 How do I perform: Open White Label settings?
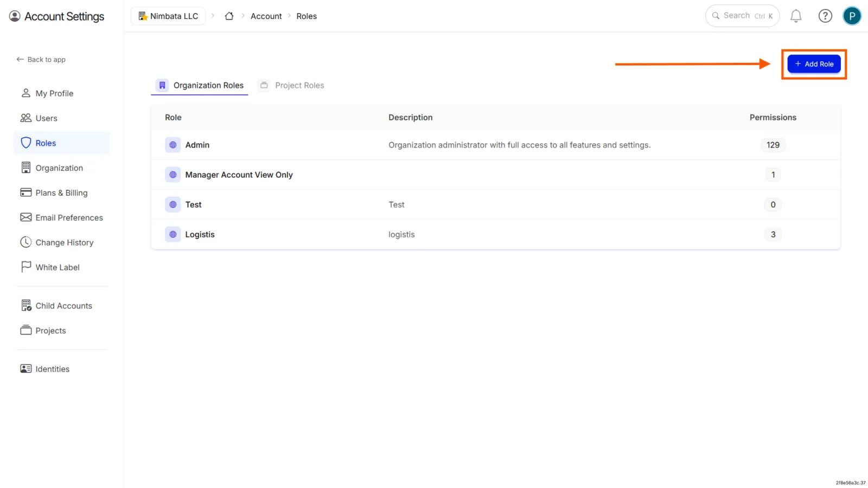point(61,267)
